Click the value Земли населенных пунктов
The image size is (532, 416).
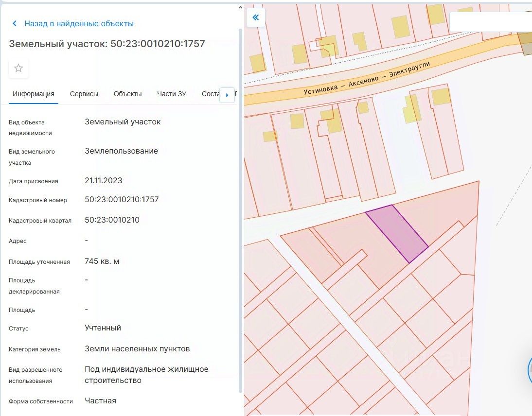[137, 349]
